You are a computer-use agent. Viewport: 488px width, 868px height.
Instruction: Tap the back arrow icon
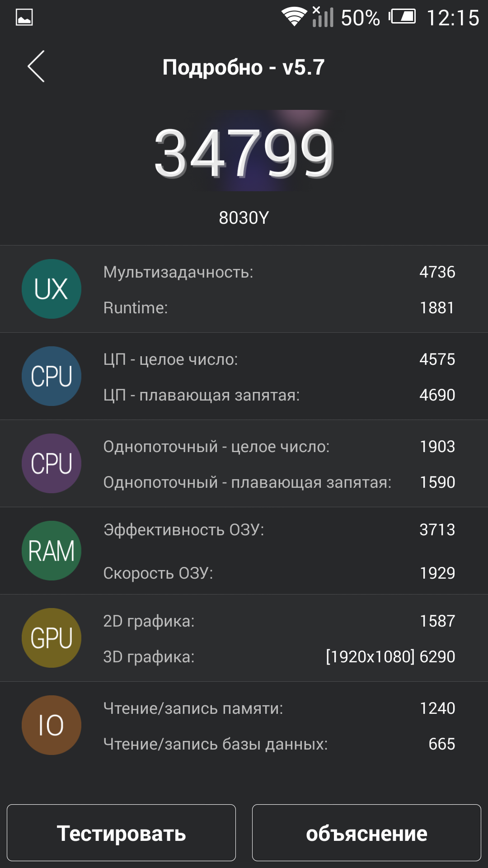coord(36,66)
